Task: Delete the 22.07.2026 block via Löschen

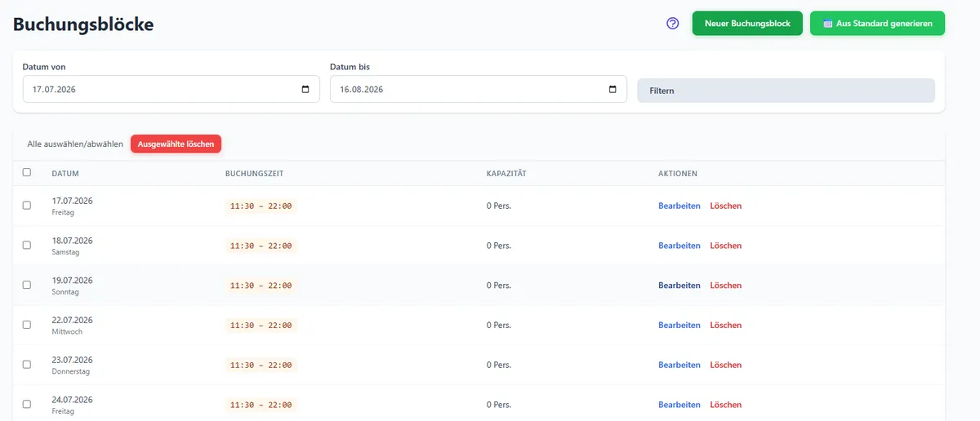Action: coord(726,325)
